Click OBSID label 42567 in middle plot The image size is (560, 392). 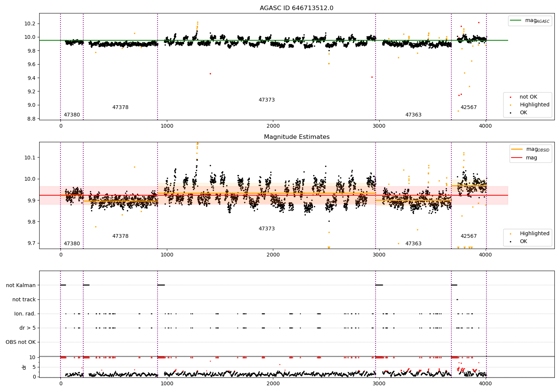[x=469, y=236]
